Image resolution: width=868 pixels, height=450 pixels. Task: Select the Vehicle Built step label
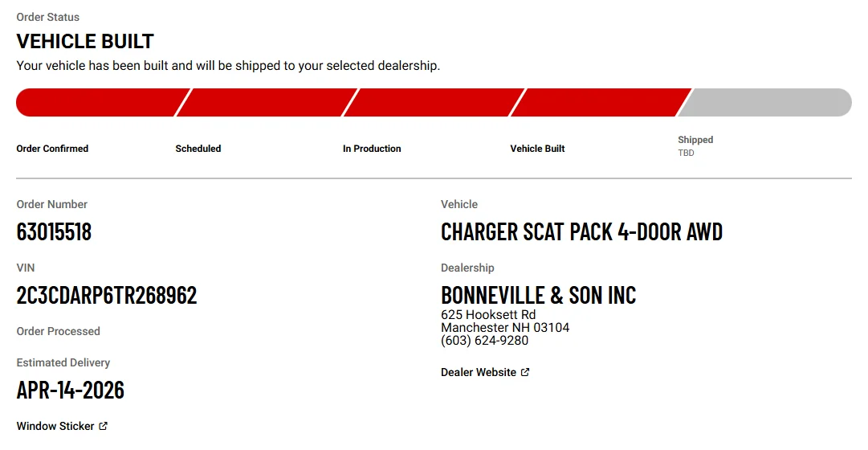pyautogui.click(x=537, y=149)
